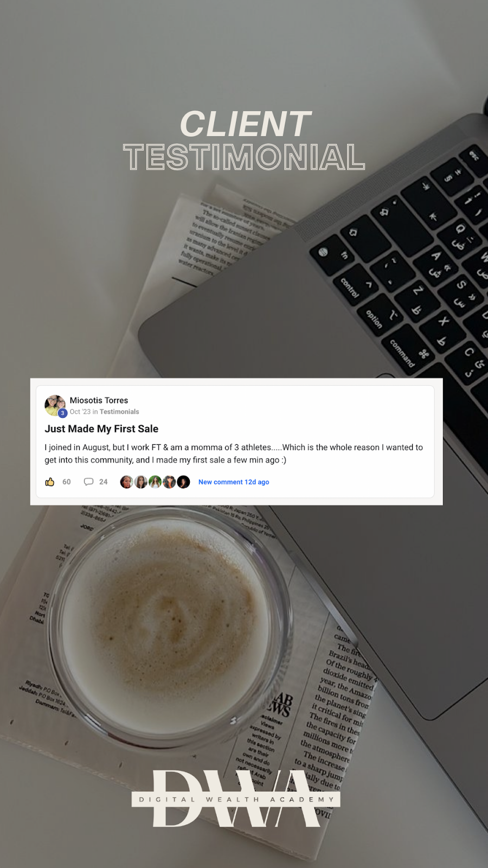The image size is (488, 868).
Task: Open the fourth commenter avatar
Action: tap(169, 482)
